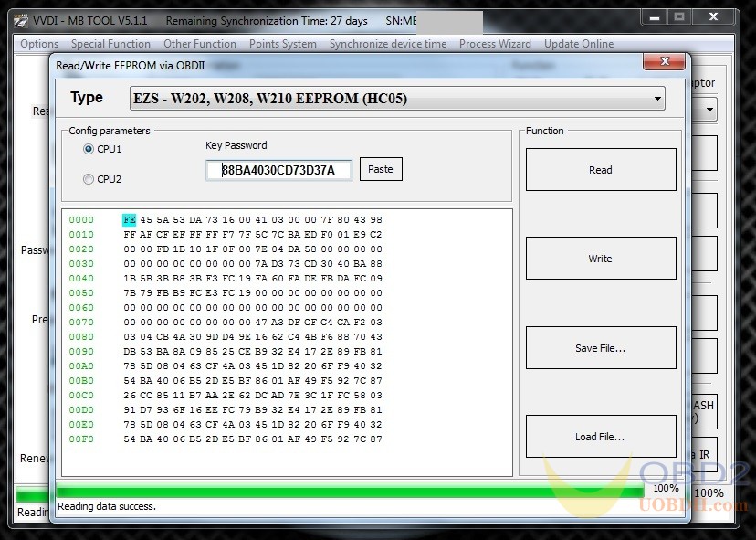The image size is (756, 540).
Task: Maximize the VVDI MB TOOL window
Action: coord(678,17)
